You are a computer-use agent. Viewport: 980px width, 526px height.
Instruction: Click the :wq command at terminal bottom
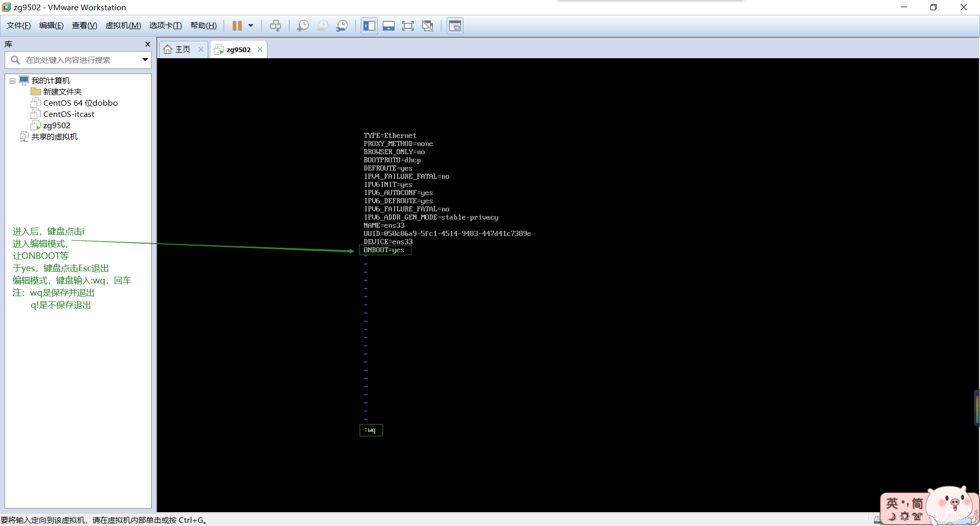[x=371, y=430]
